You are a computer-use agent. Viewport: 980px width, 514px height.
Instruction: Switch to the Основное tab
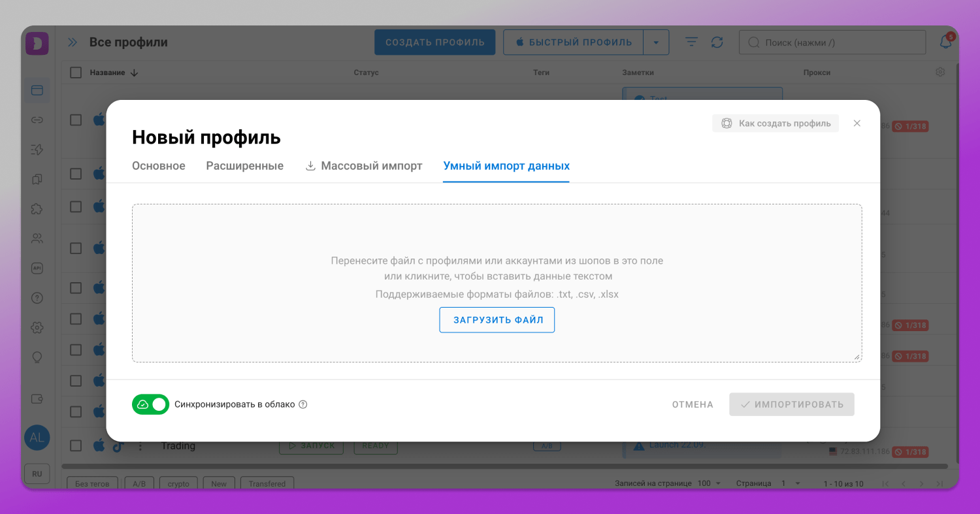159,166
